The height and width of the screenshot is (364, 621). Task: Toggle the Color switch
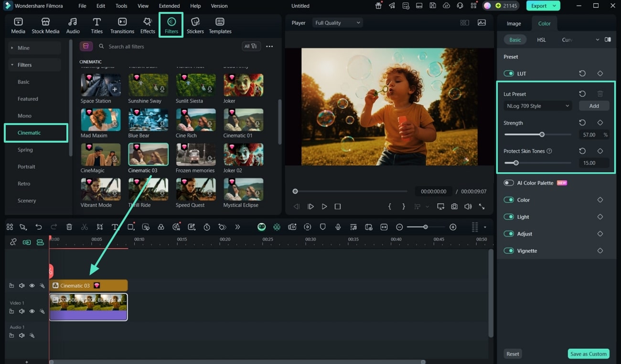tap(509, 200)
